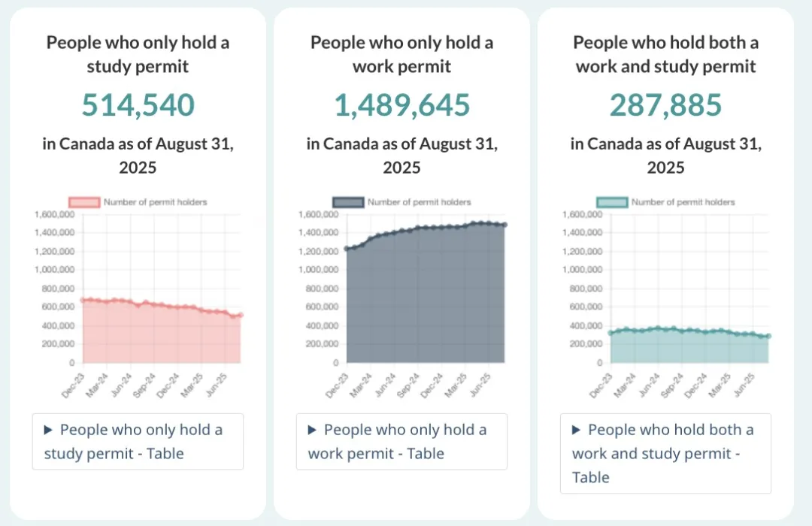
Task: Click the 287,885 work and study figure
Action: tap(665, 106)
